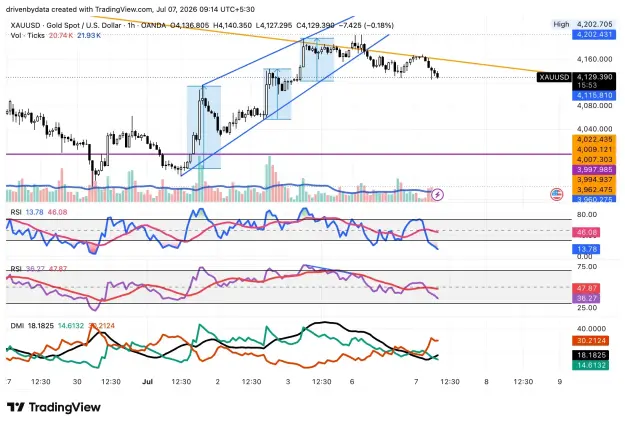
Task: Click the orange 4,009.121 price label
Action: [x=594, y=150]
